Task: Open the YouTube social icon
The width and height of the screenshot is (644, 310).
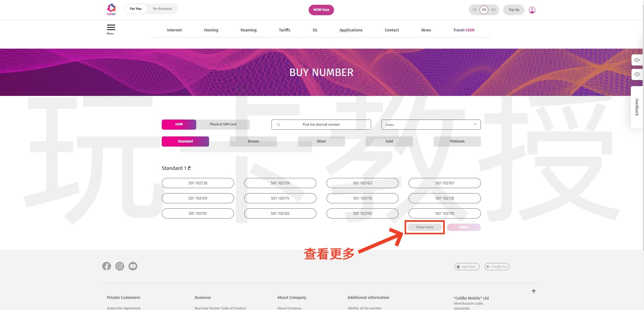Action: point(133,266)
